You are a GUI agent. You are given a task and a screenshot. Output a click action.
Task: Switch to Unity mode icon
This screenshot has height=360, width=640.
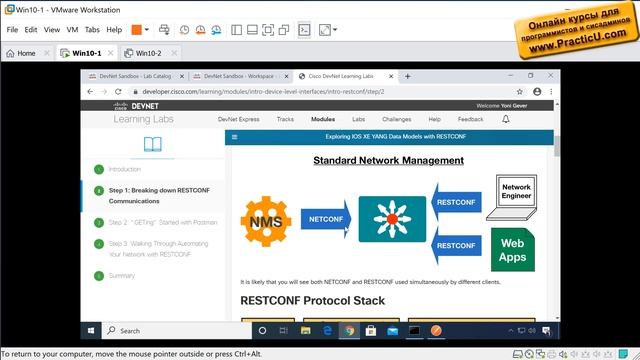click(284, 30)
